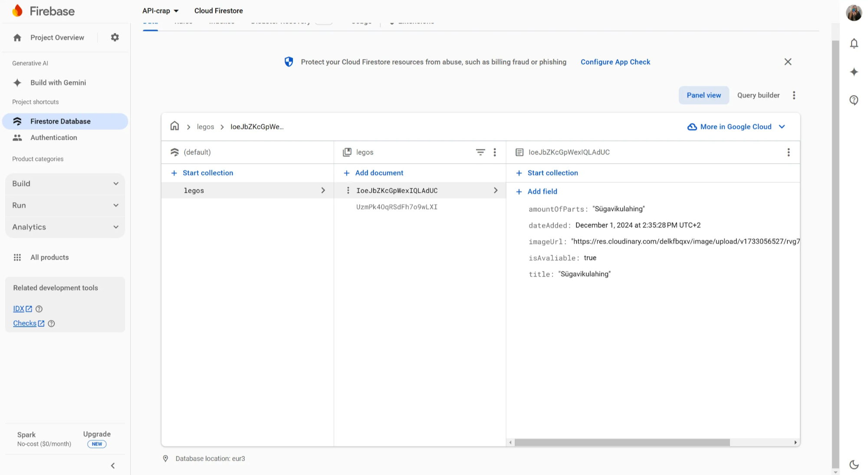Click the notifications bell icon
868x475 pixels.
coord(854,43)
